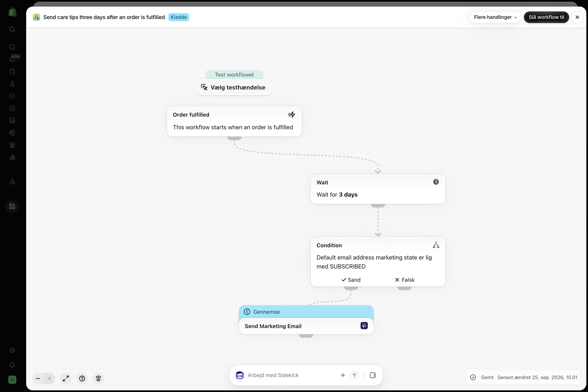Open Markets globe icon in sidebar

(12, 133)
